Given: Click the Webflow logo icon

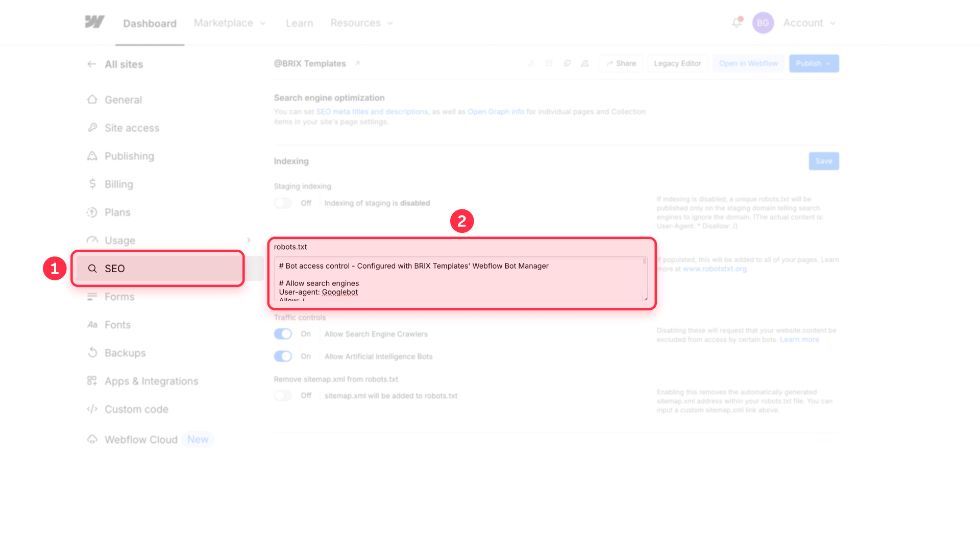Looking at the screenshot, I should tap(95, 22).
